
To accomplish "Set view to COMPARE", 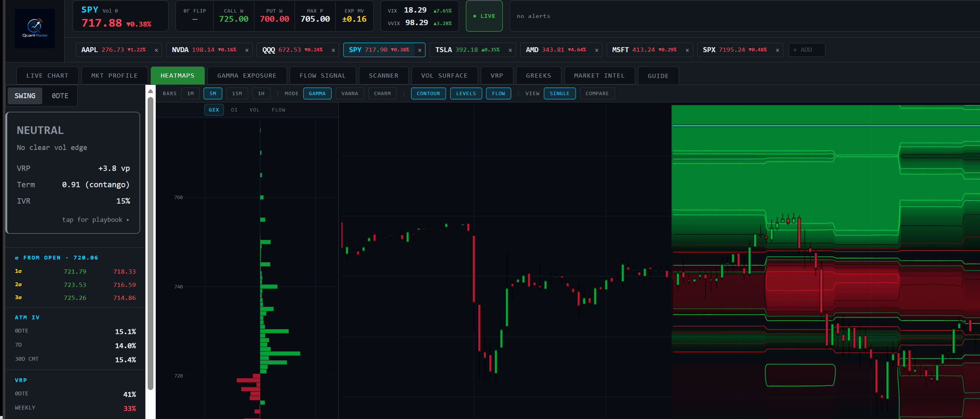I will pyautogui.click(x=597, y=94).
